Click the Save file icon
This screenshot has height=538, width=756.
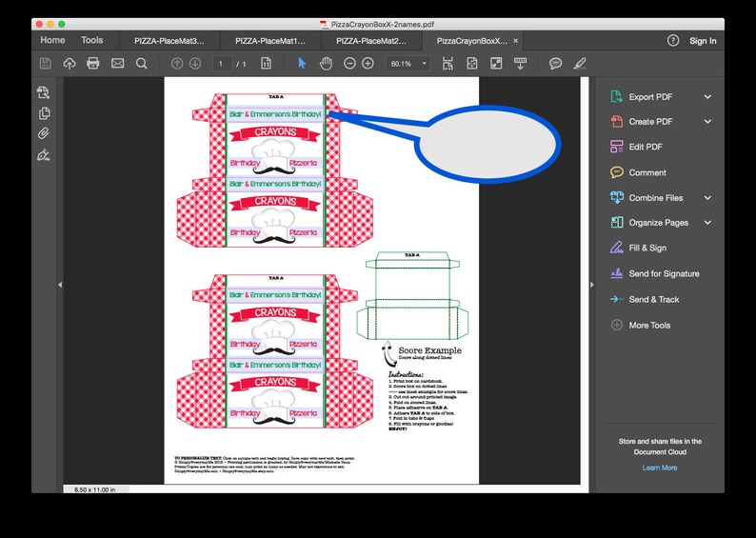pyautogui.click(x=46, y=63)
